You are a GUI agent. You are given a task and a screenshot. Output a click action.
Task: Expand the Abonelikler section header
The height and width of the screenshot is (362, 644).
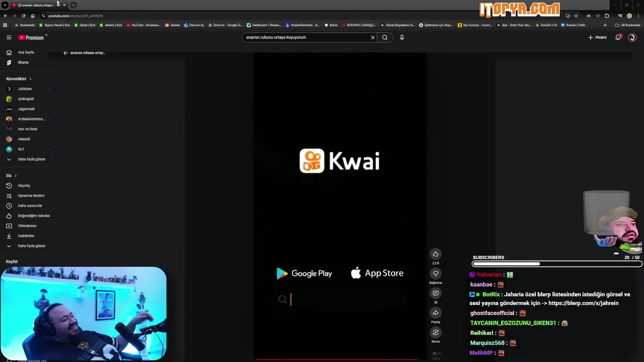pos(19,79)
